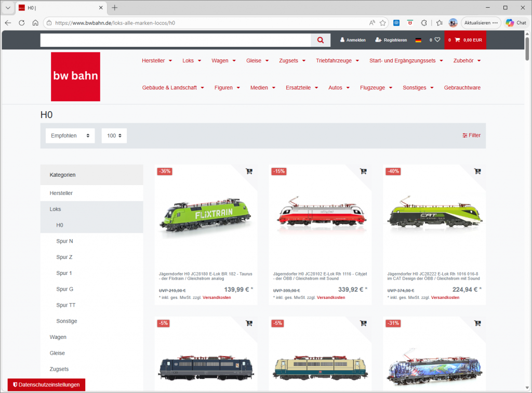Open the Empfohlen sort dropdown
The image size is (532, 393).
(x=70, y=136)
